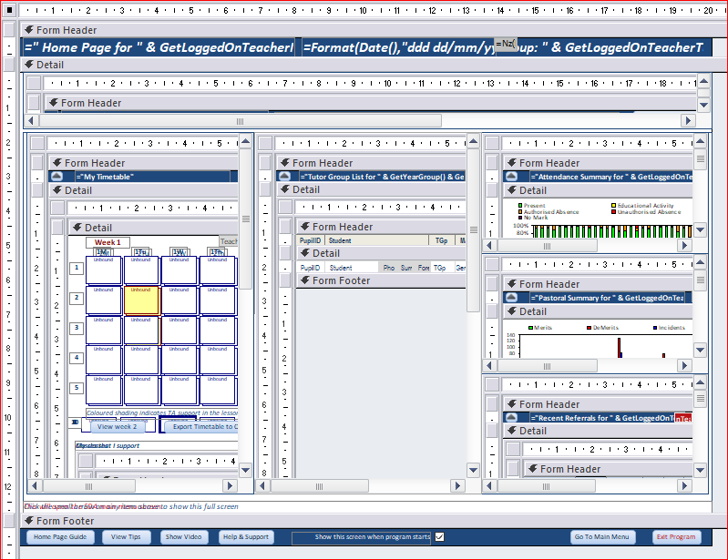Click down scroll arrow in Attendance Summary subform
The width and height of the screenshot is (728, 560).
(701, 229)
